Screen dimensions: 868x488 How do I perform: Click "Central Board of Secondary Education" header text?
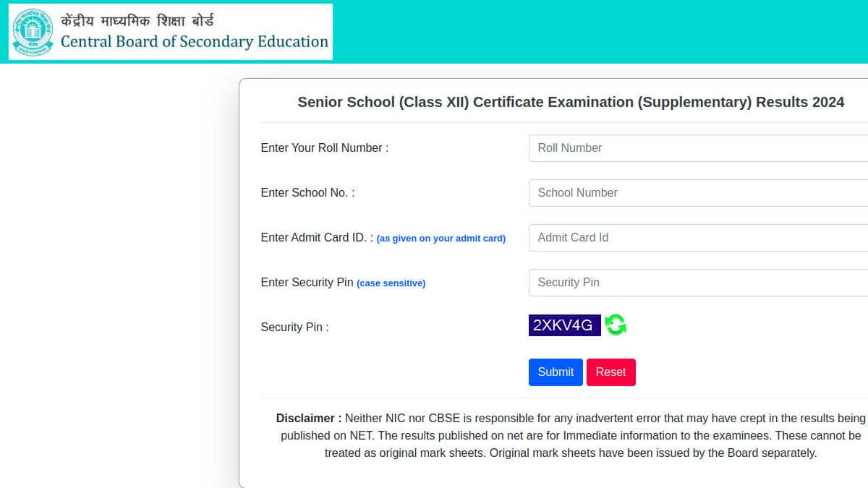coord(194,42)
